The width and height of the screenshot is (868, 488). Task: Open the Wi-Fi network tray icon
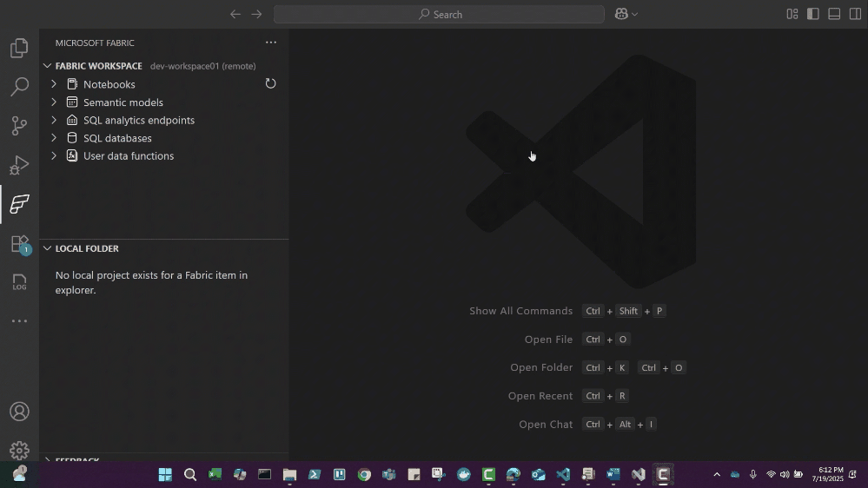click(x=771, y=475)
